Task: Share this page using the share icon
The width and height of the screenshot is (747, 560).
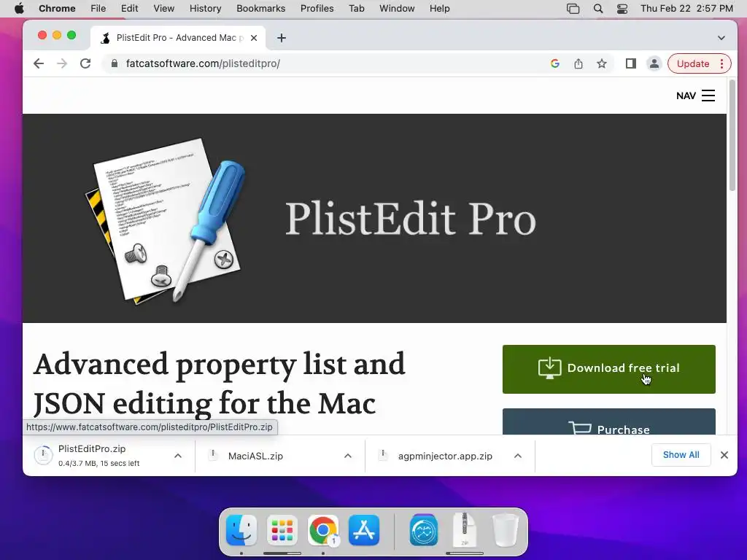Action: [578, 63]
